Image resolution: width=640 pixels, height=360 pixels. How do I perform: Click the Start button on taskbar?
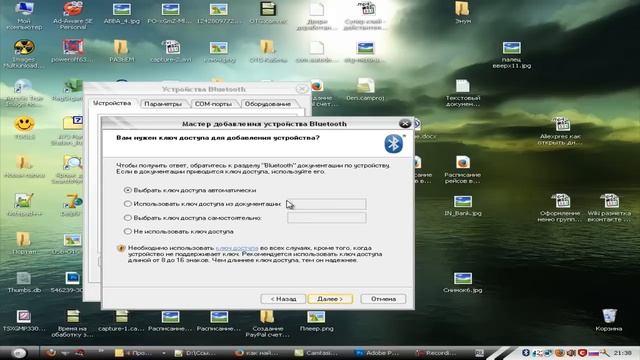tap(19, 353)
